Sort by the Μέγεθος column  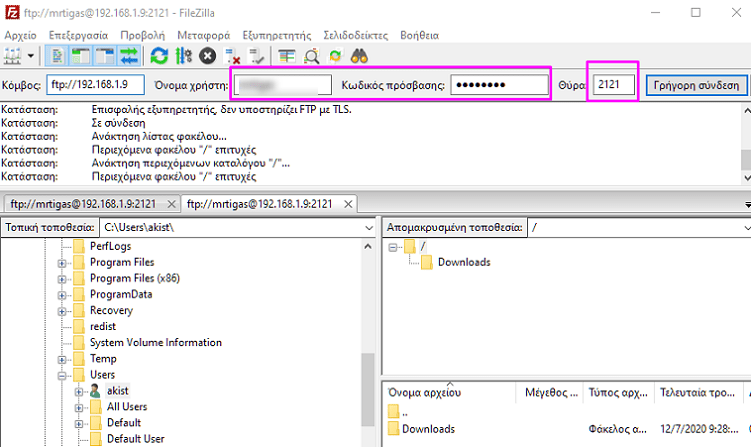[550, 392]
